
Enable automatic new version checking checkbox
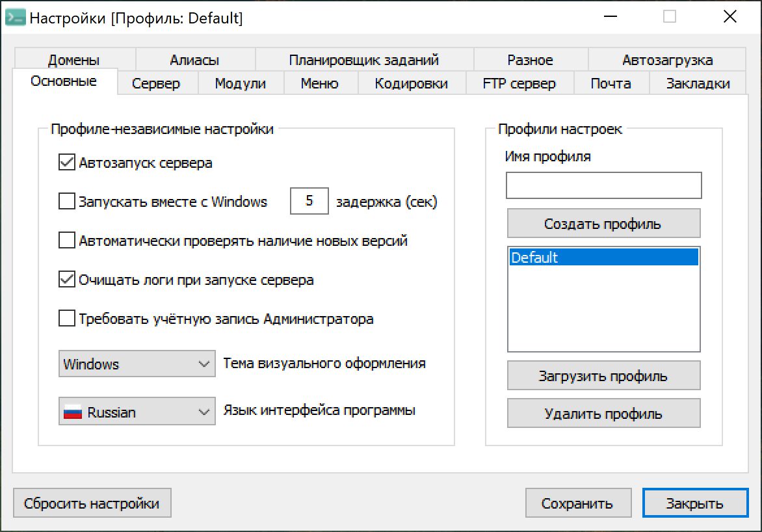click(67, 241)
